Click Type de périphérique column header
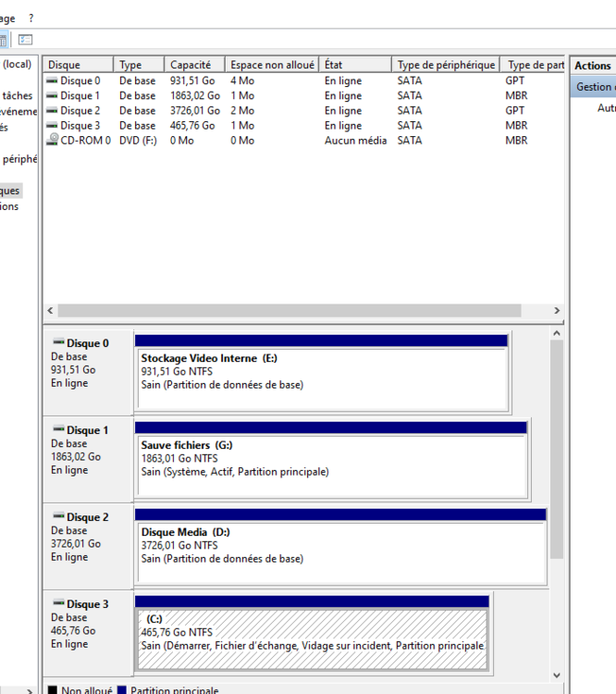 pyautogui.click(x=446, y=65)
